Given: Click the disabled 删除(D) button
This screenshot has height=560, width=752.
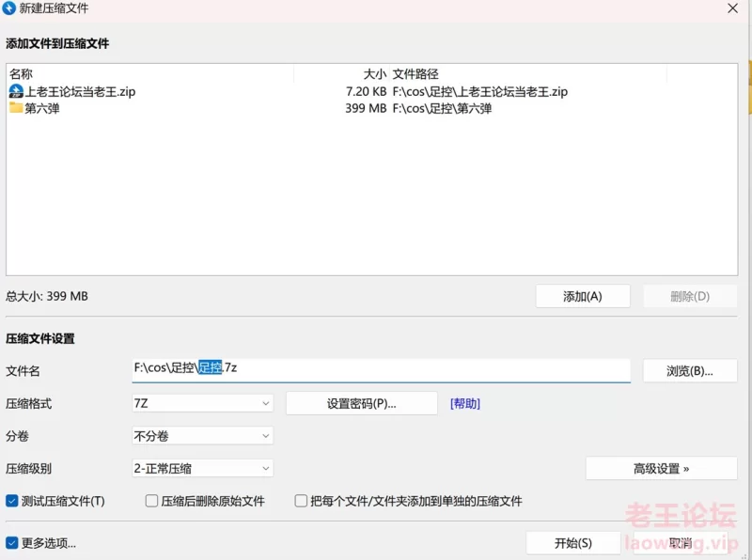Looking at the screenshot, I should [689, 296].
